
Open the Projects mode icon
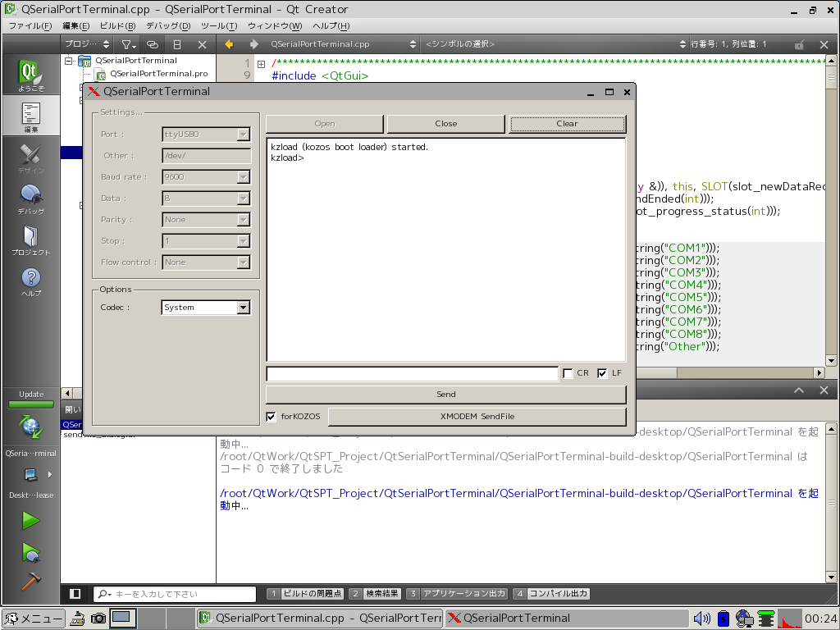coord(30,240)
